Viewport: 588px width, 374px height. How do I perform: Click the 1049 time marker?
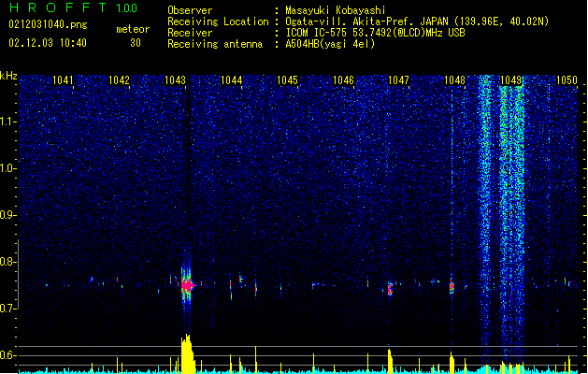(510, 80)
